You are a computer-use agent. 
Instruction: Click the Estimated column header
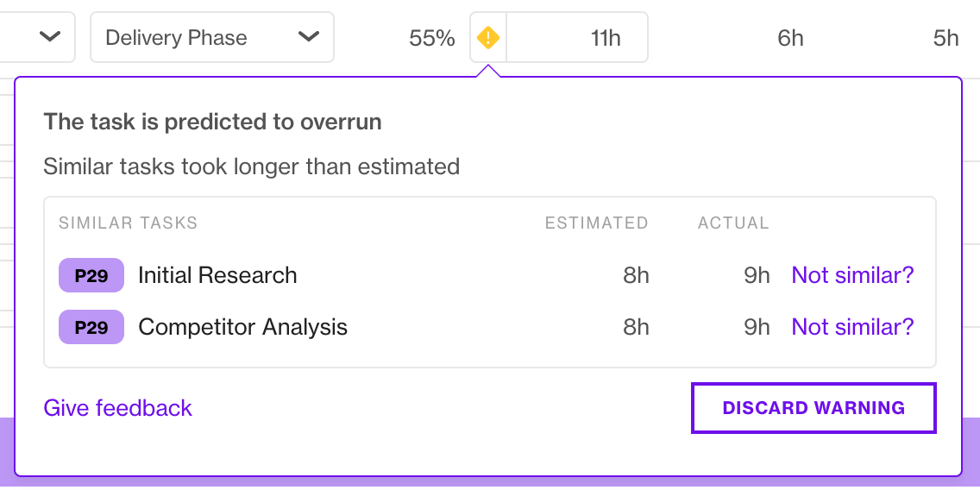click(596, 223)
